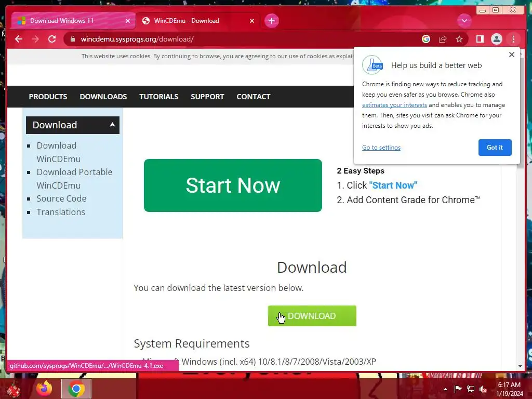Close the WinCDEmu - Download tab

tap(252, 21)
